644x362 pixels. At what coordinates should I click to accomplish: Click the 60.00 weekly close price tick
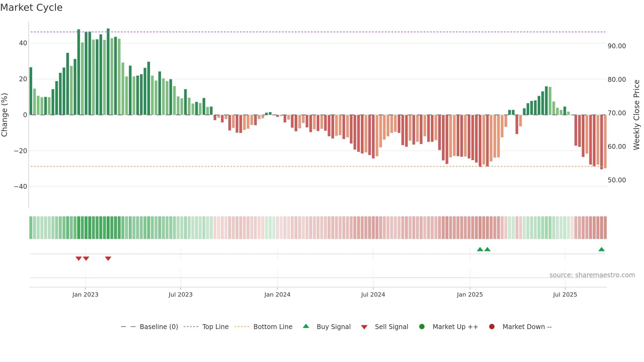tap(617, 147)
